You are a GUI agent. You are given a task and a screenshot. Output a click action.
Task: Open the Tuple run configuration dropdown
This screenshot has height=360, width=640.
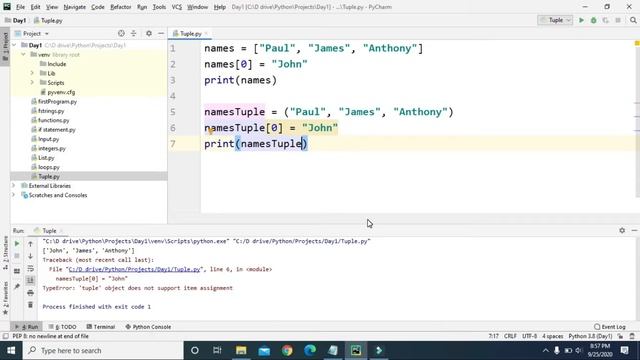pyautogui.click(x=555, y=20)
